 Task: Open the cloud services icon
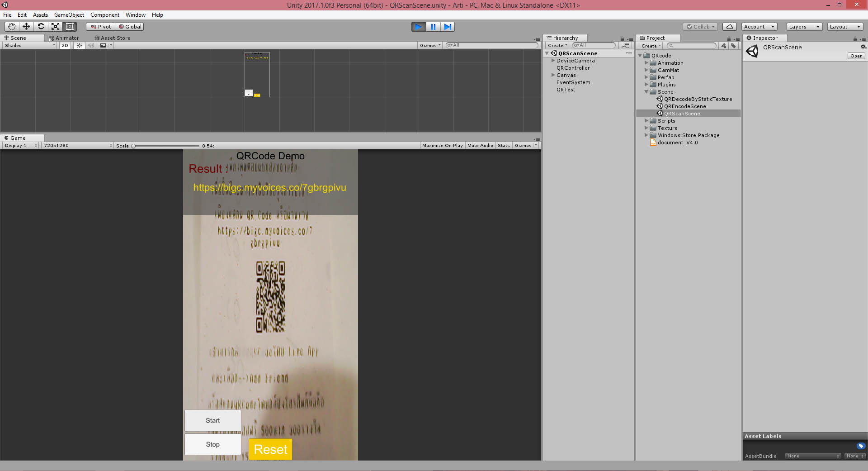(x=730, y=27)
